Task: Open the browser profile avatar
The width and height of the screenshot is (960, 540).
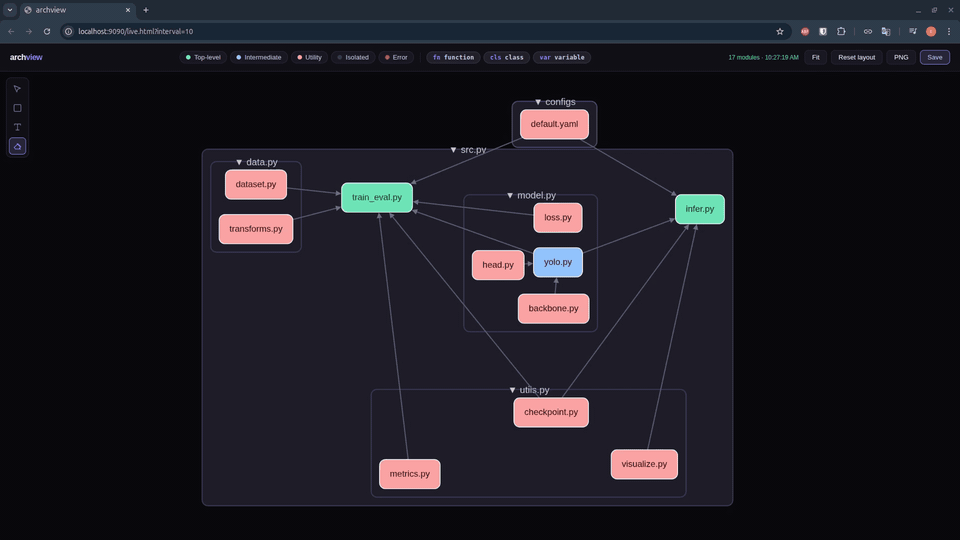Action: tap(931, 31)
